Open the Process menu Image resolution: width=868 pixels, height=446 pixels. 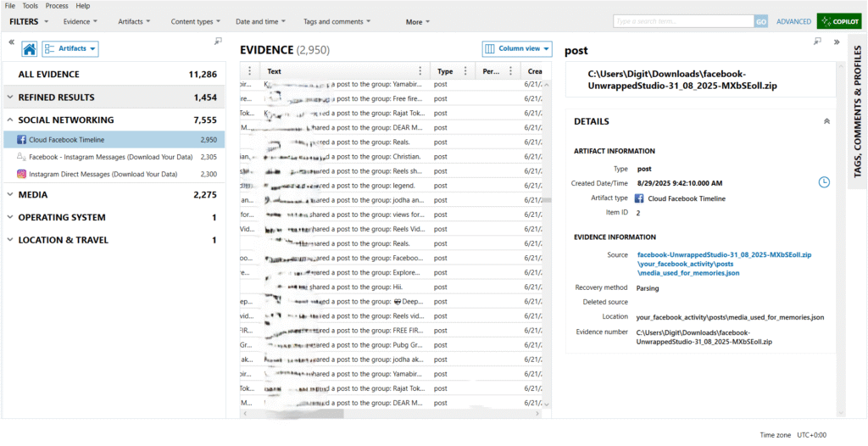point(57,6)
